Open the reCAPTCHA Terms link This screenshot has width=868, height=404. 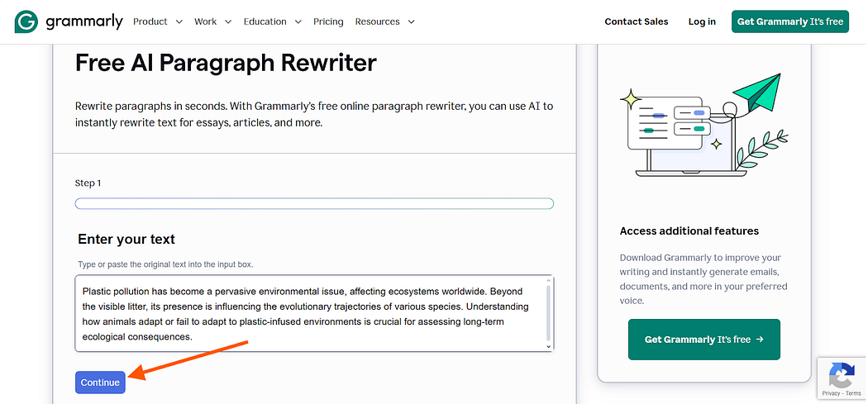(853, 393)
